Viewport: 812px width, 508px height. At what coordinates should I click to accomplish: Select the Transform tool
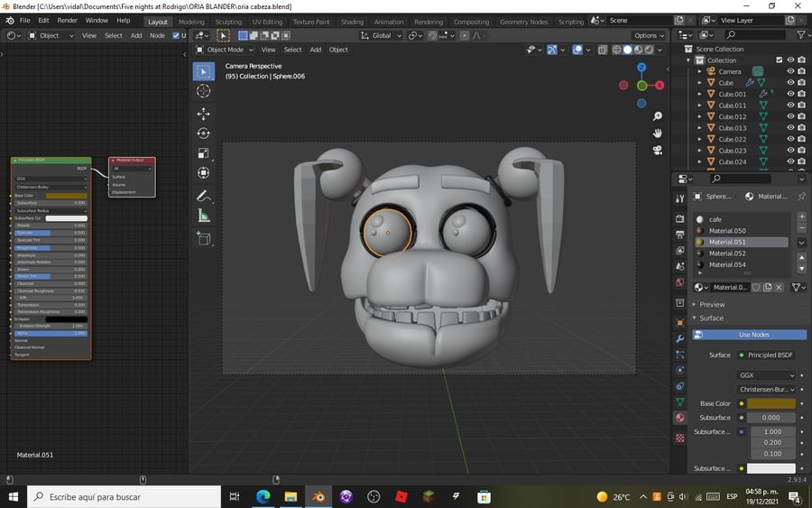(x=204, y=172)
